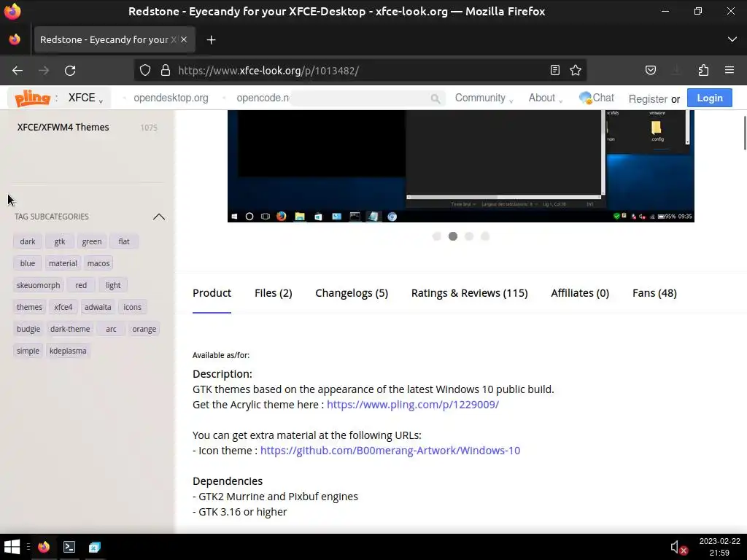
Task: Switch to the Product tab
Action: (212, 293)
